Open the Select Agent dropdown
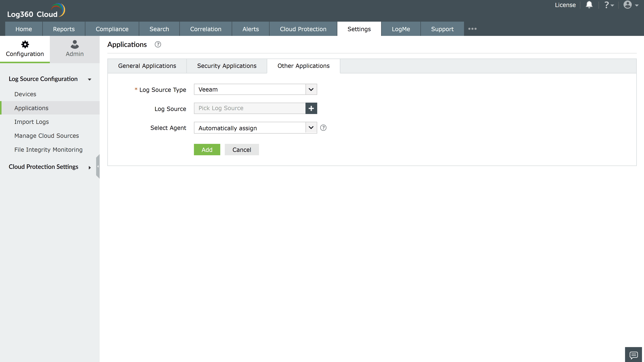644x362 pixels. tap(311, 128)
